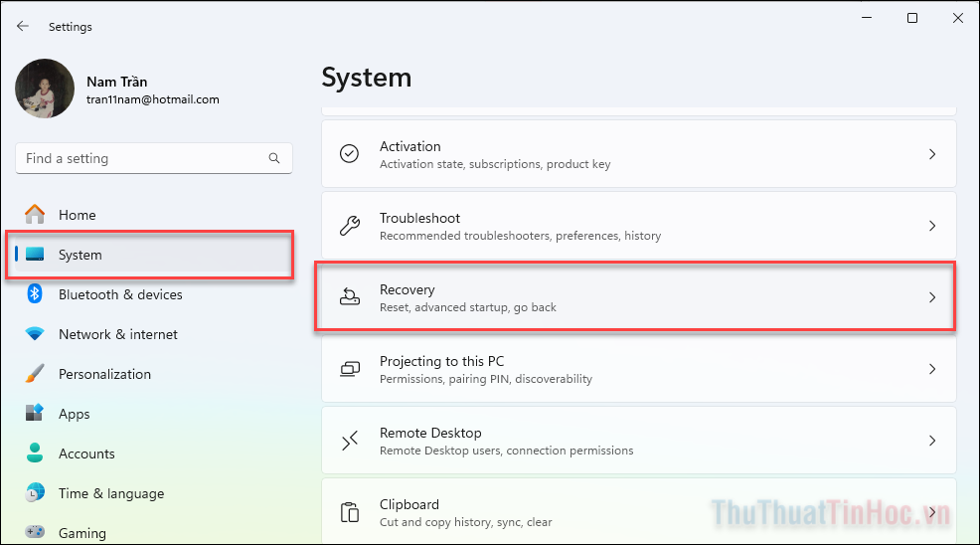The height and width of the screenshot is (545, 980).
Task: Click 'Remote Desktop users, connection permissions' text
Action: coord(506,451)
